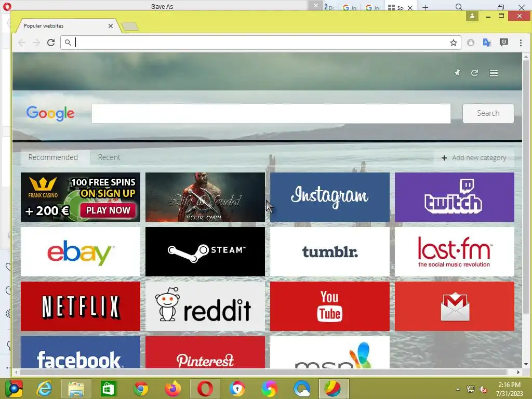The width and height of the screenshot is (532, 399).
Task: Open the Pinterest tile
Action: pyautogui.click(x=205, y=352)
